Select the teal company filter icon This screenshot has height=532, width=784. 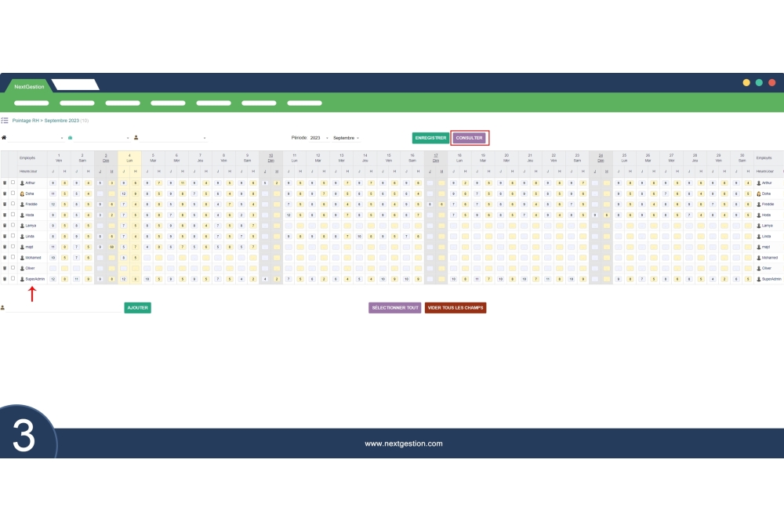69,138
